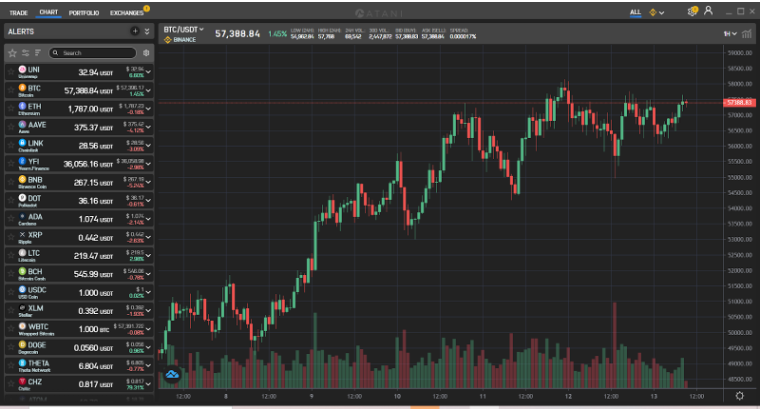Expand the XRP row chevron
Screen dimensions: 761x409
[x=148, y=237]
